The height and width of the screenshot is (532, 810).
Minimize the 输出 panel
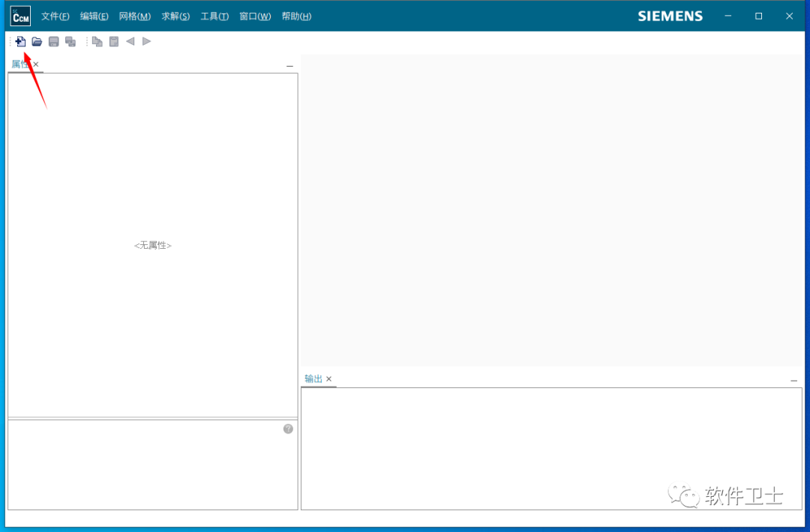794,381
